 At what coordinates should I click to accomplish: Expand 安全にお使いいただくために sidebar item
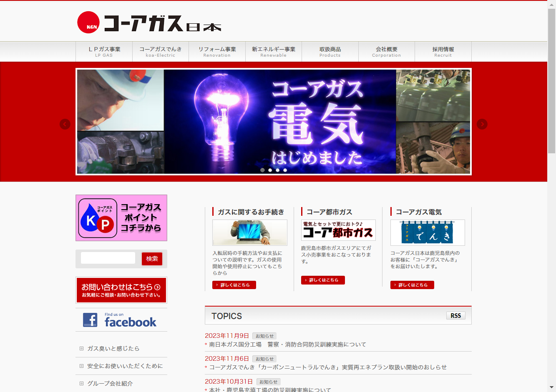[125, 366]
